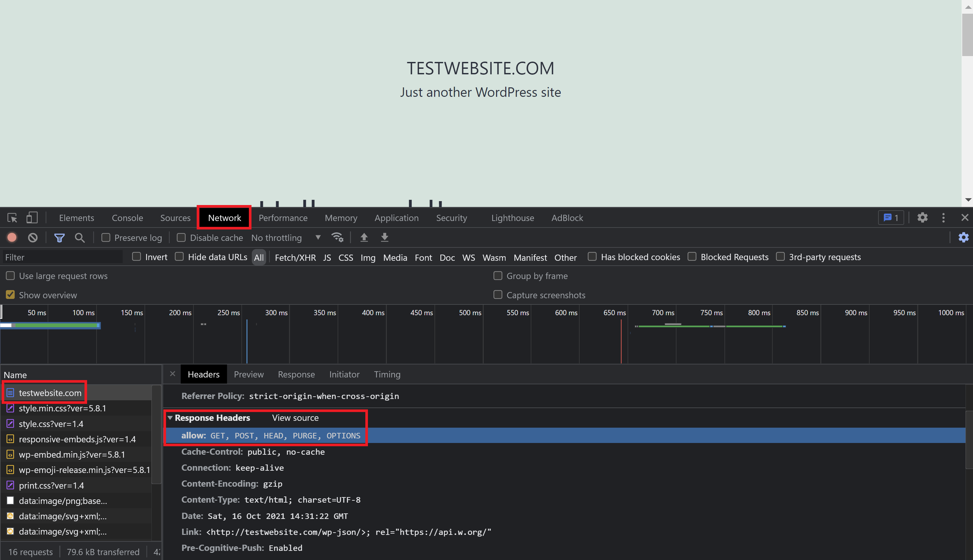973x560 pixels.
Task: Check the Capture screenshots checkbox
Action: pos(498,295)
